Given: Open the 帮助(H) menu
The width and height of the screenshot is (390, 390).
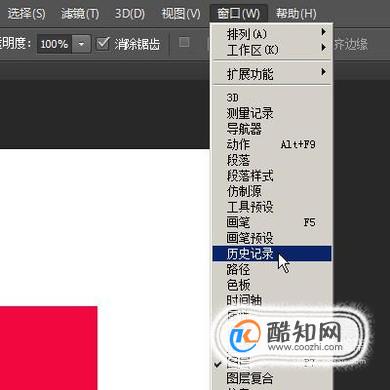Looking at the screenshot, I should pyautogui.click(x=296, y=13).
